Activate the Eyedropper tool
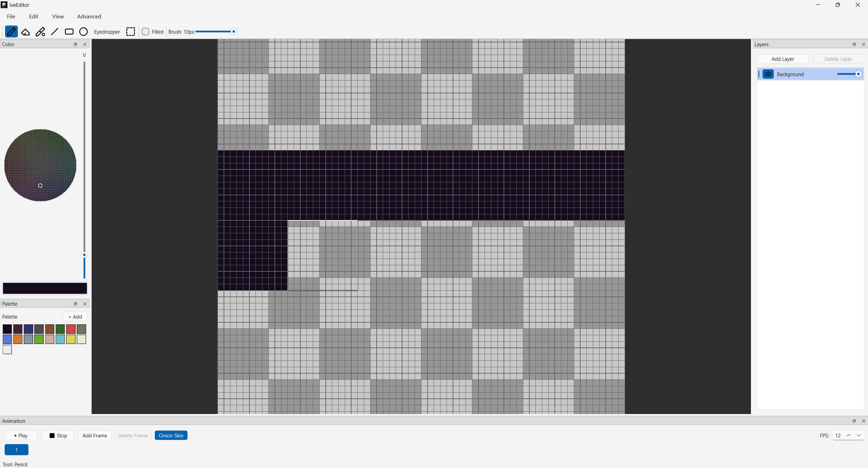The height and width of the screenshot is (468, 868). tap(107, 32)
